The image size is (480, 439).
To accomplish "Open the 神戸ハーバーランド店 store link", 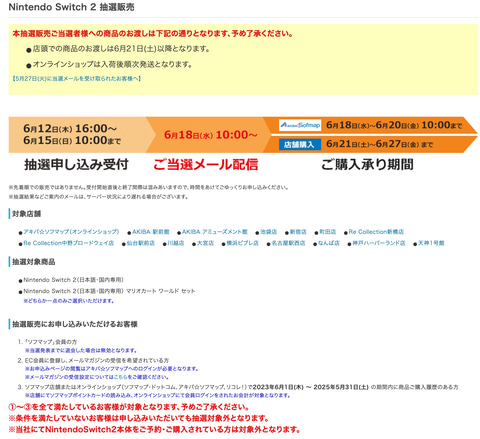I will pyautogui.click(x=379, y=243).
